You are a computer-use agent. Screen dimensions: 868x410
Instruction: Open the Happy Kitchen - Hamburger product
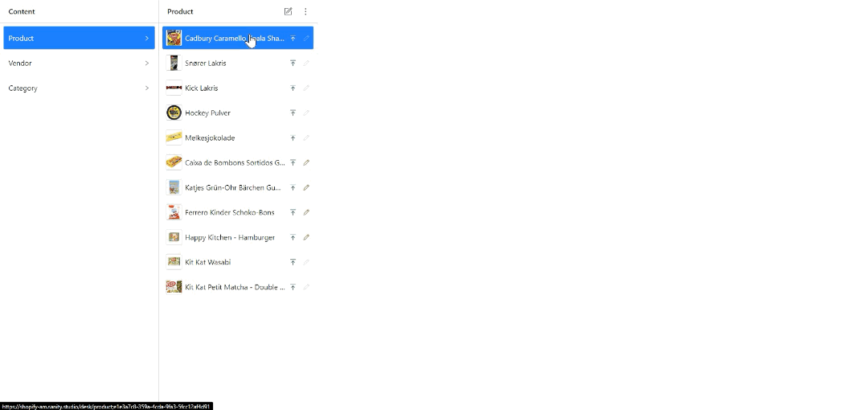pos(238,238)
